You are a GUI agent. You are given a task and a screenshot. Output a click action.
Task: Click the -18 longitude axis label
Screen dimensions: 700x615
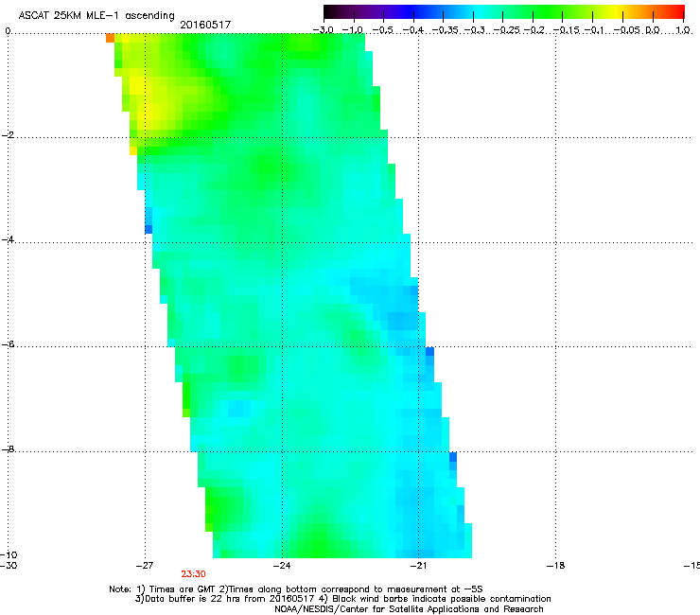[555, 566]
